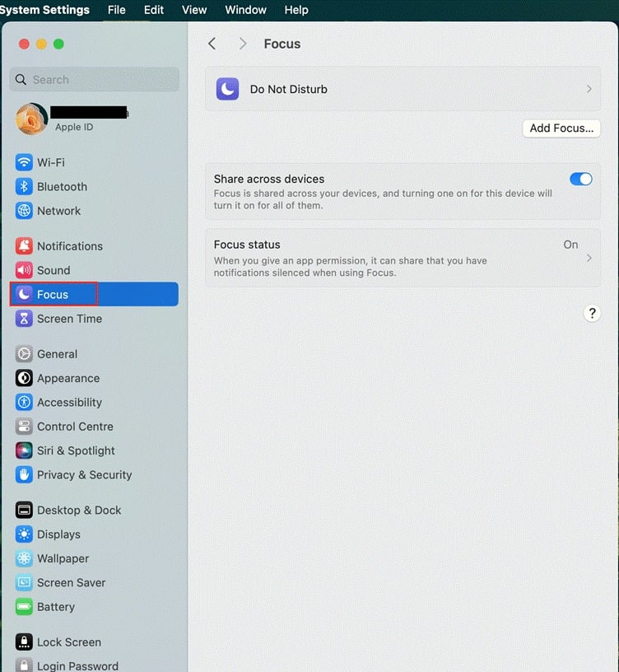Click the Add Focus... button
The width and height of the screenshot is (619, 672).
click(561, 128)
